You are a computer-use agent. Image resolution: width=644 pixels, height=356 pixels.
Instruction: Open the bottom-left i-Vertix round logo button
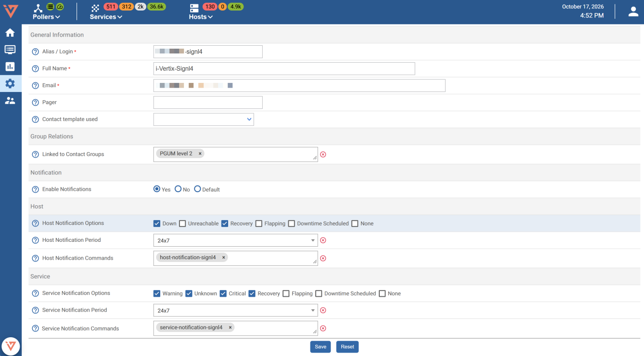tap(11, 345)
